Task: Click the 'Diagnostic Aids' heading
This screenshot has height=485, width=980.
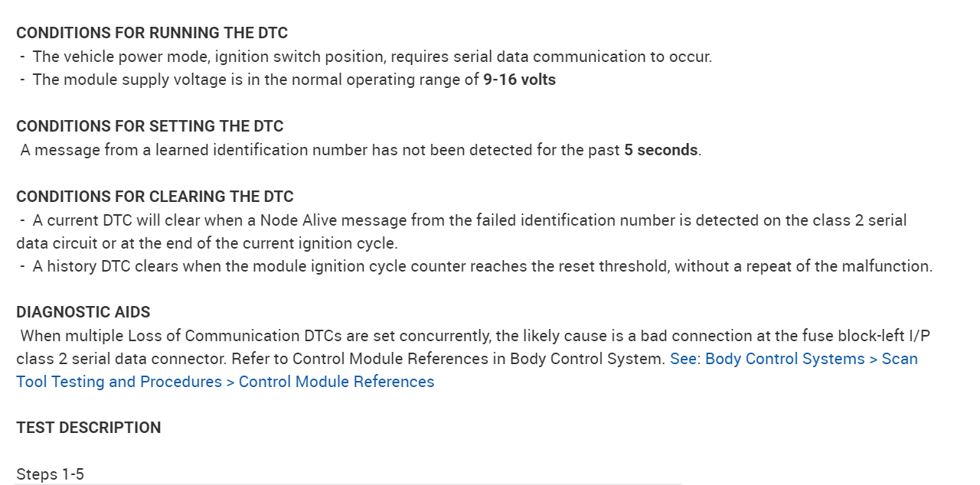Action: pos(83,312)
